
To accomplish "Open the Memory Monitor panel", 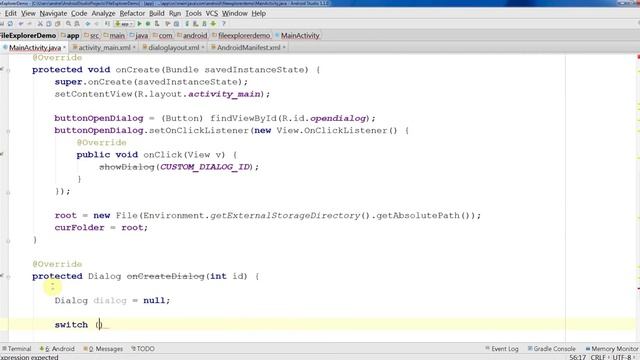I will coord(612,349).
